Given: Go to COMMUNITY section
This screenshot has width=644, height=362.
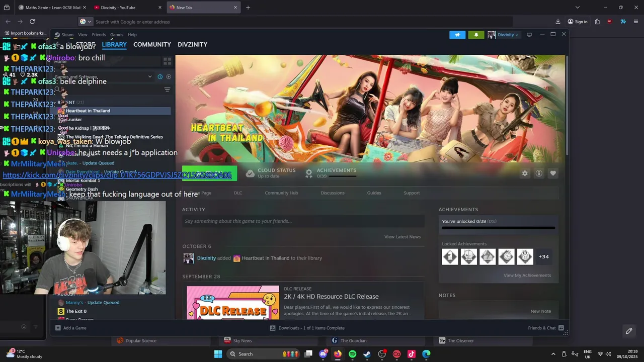Looking at the screenshot, I should (152, 45).
